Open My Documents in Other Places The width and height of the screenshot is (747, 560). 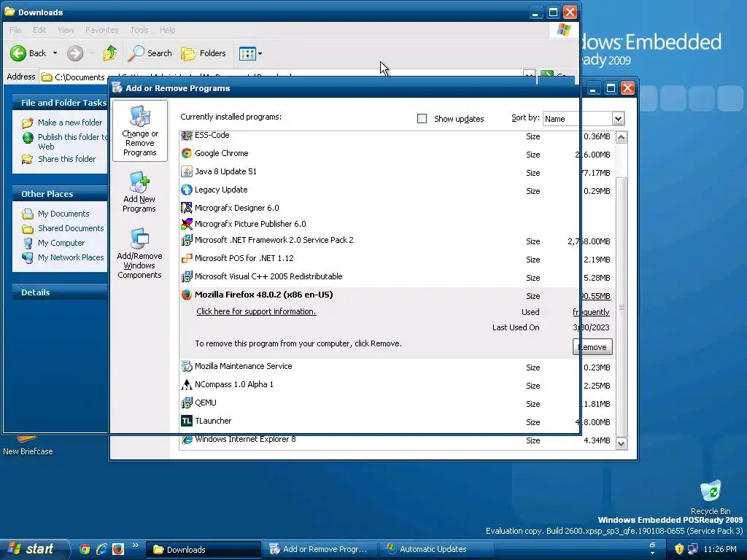point(63,214)
